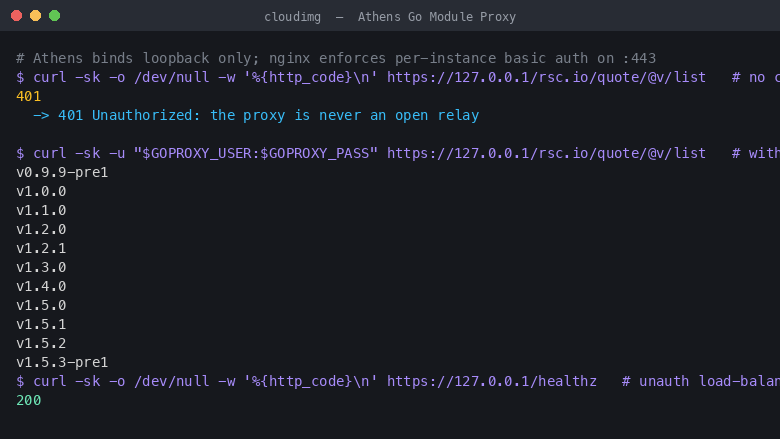The height and width of the screenshot is (439, 780).
Task: Click the red close window button
Action: 16,16
